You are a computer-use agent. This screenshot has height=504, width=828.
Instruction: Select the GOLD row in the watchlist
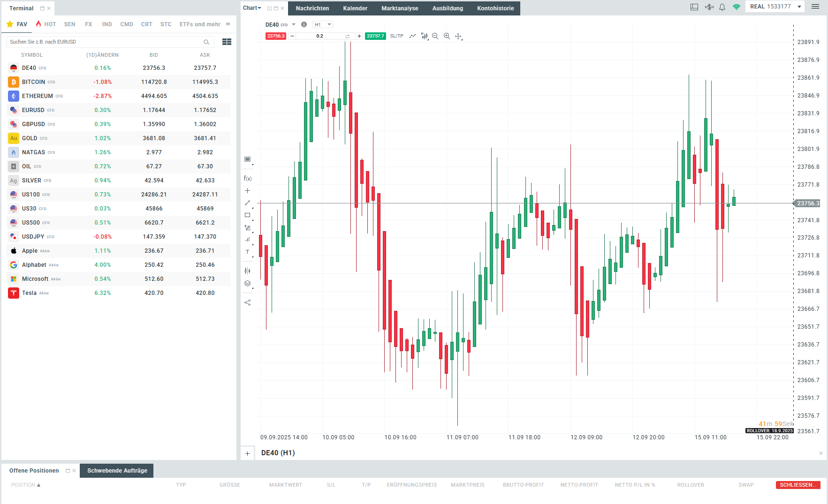[x=119, y=138]
